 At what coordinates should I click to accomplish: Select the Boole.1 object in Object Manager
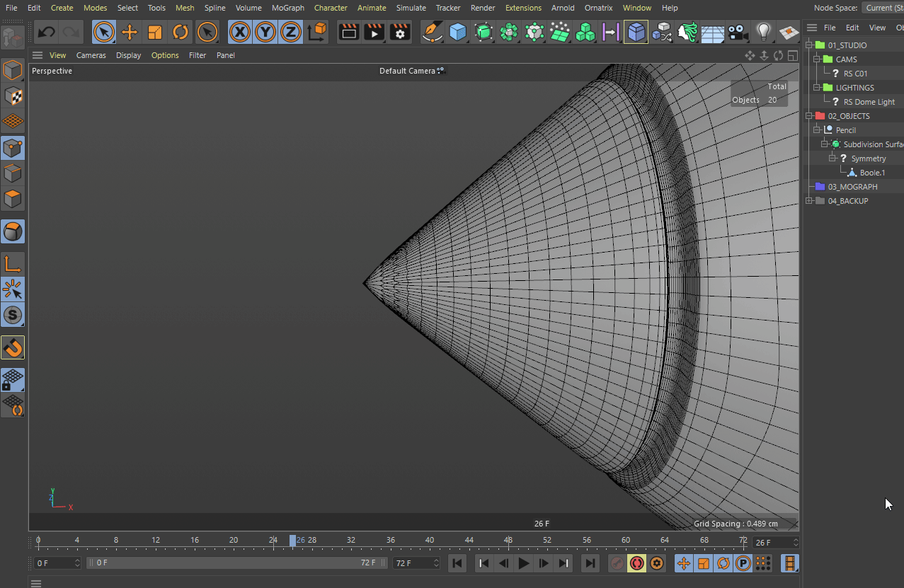(874, 172)
